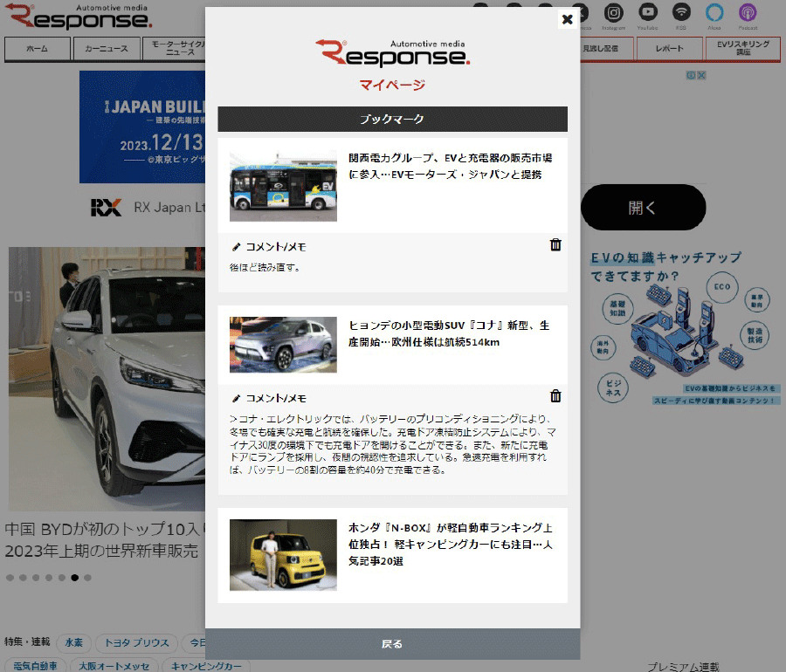Image resolution: width=786 pixels, height=672 pixels.
Task: Select the active sixth carousel dot
Action: point(75,578)
